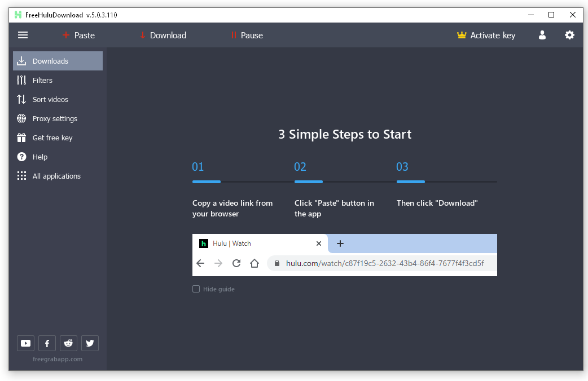The height and width of the screenshot is (381, 588).
Task: Click "Copy a video link from your browser" text
Action: (232, 209)
